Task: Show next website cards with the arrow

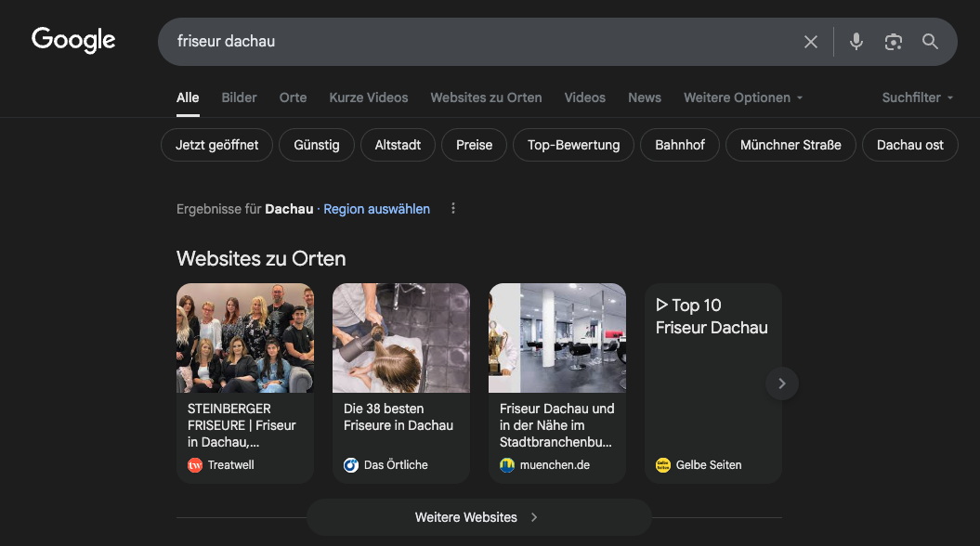Action: 782,383
